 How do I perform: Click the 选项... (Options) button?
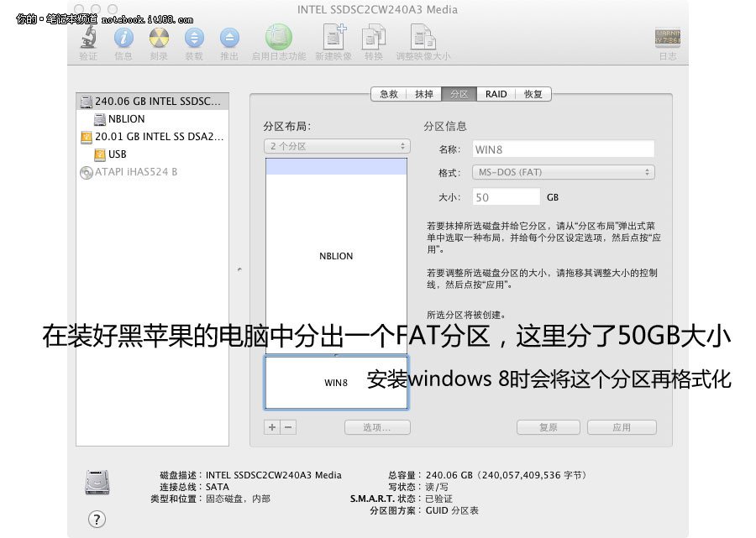(x=377, y=426)
